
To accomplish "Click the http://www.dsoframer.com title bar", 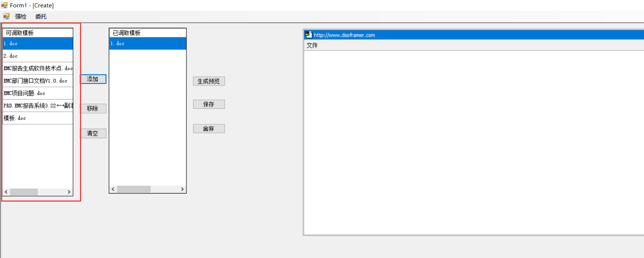I will coord(474,35).
